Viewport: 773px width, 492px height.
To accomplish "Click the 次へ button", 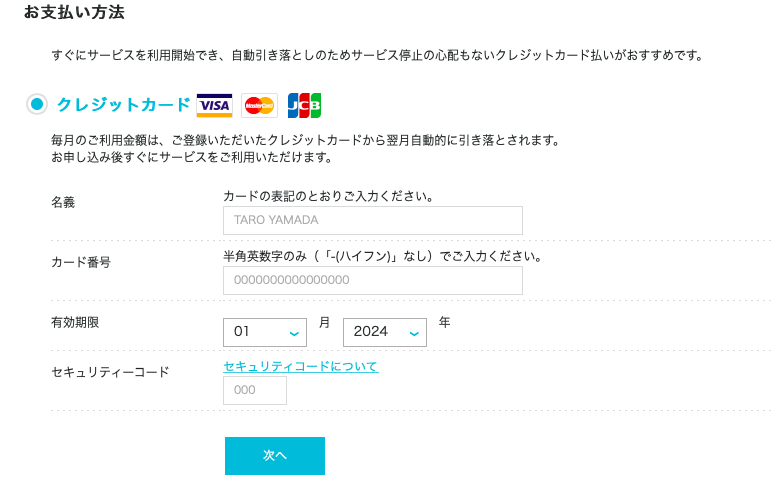I will (275, 456).
